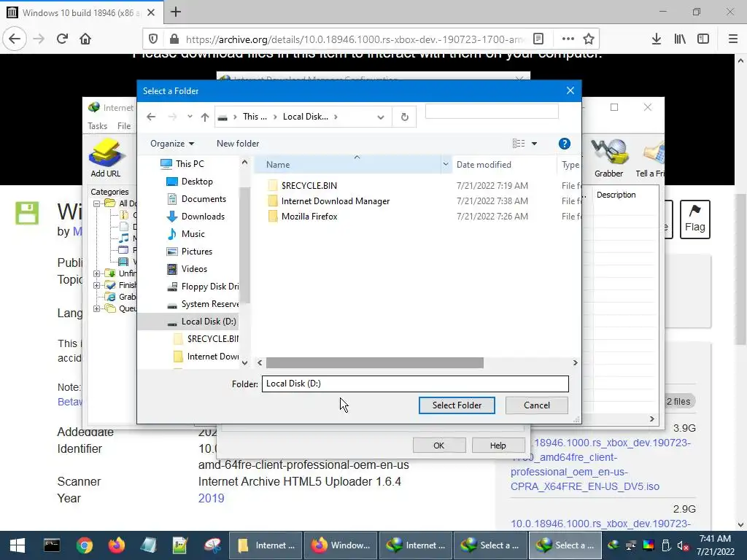Expand the Queues category in IDM
The width and height of the screenshot is (747, 560).
(97, 308)
